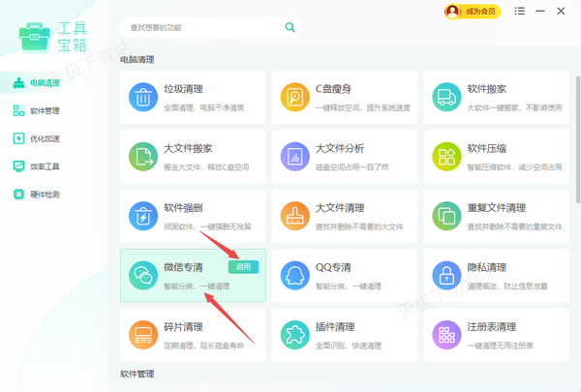Click the 垃圾清理 title text
Image resolution: width=581 pixels, height=392 pixels.
(x=183, y=89)
